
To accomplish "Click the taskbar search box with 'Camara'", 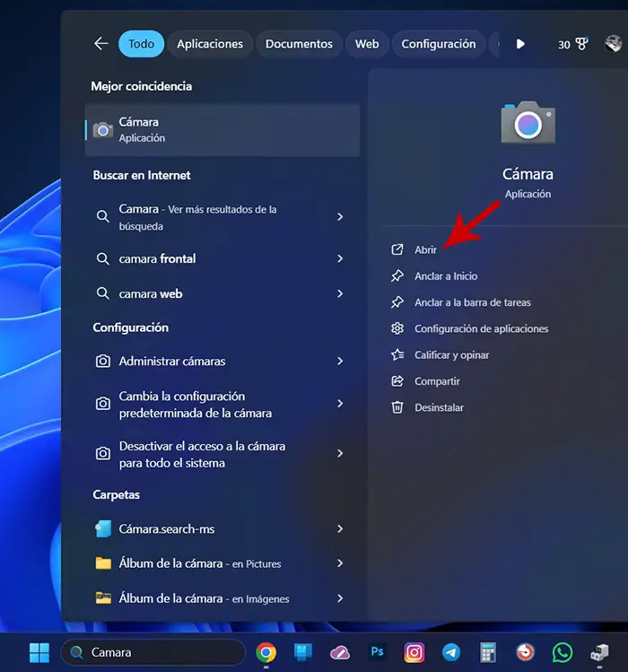I will 153,652.
